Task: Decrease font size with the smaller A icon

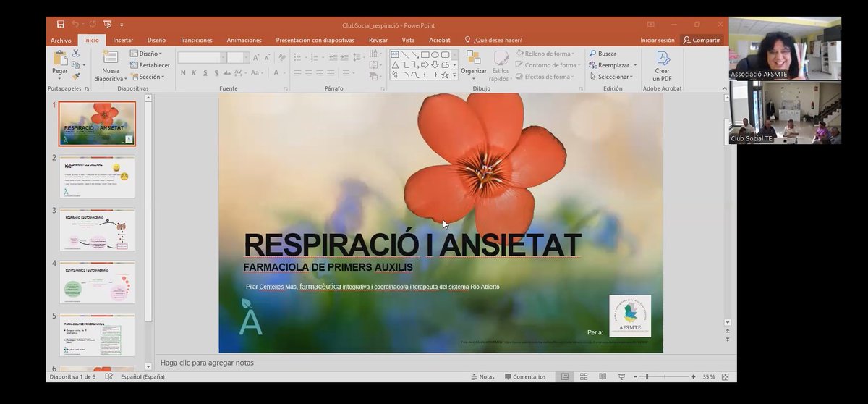Action: (268, 57)
